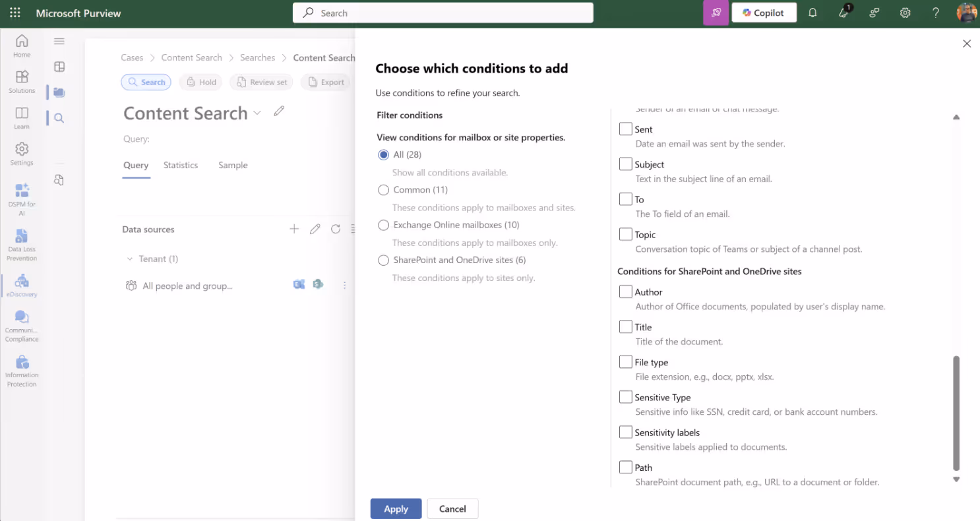The width and height of the screenshot is (980, 521).
Task: Check the Sensitive Type checkbox
Action: click(x=626, y=396)
